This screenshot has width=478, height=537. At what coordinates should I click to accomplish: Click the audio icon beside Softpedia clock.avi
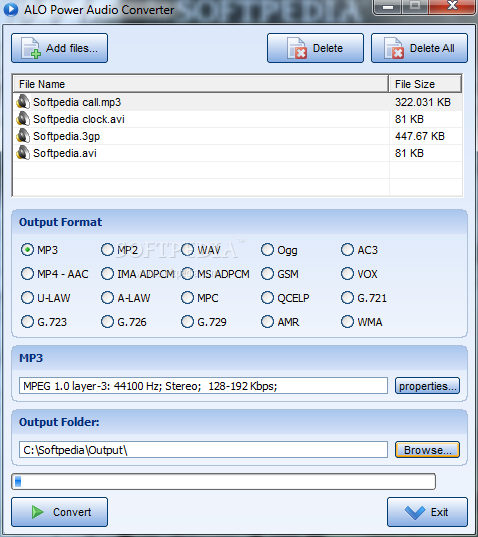click(23, 119)
